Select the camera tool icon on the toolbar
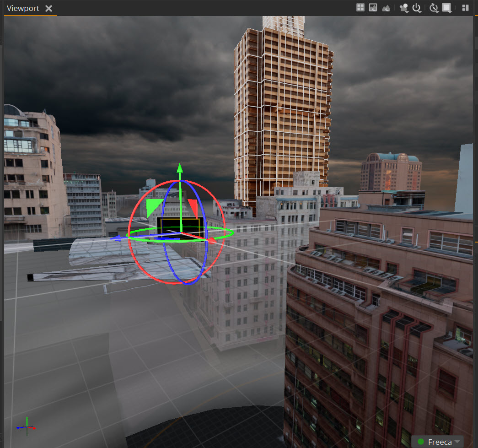 [x=403, y=7]
